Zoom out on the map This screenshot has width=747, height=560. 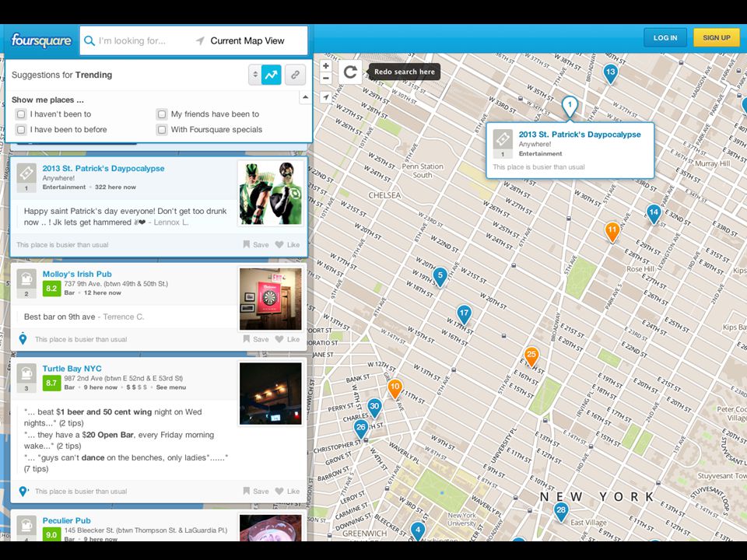coord(326,78)
